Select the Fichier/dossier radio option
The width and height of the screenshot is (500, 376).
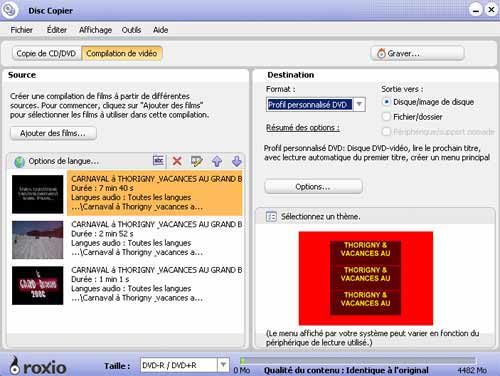point(386,117)
